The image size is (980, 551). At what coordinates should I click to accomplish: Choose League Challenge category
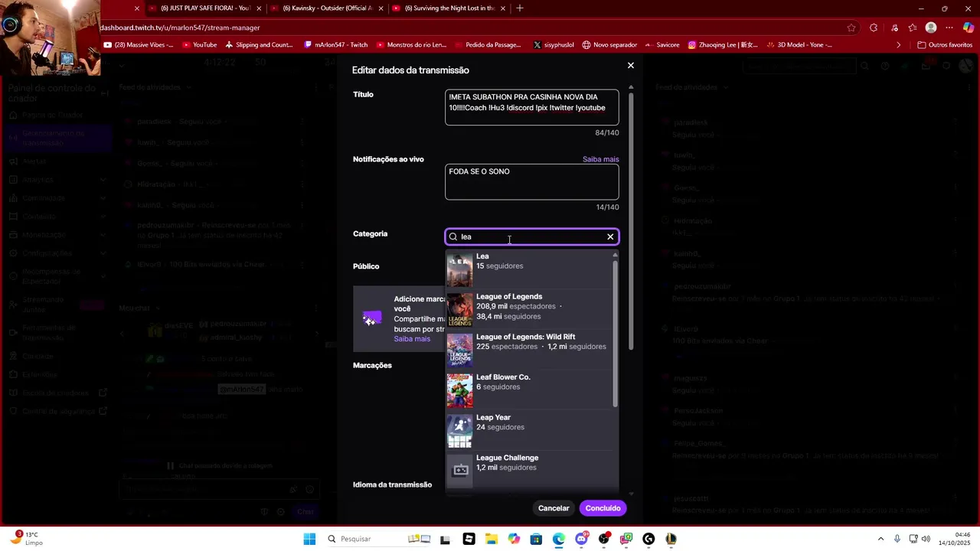click(529, 471)
